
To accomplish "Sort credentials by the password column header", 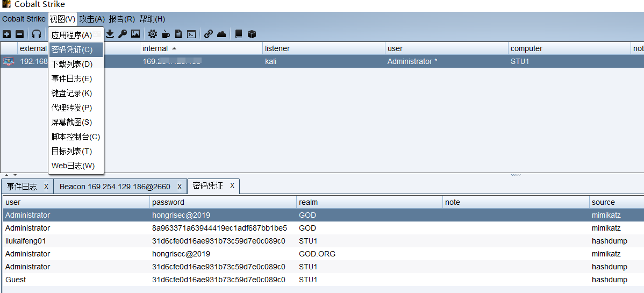I will point(223,202).
